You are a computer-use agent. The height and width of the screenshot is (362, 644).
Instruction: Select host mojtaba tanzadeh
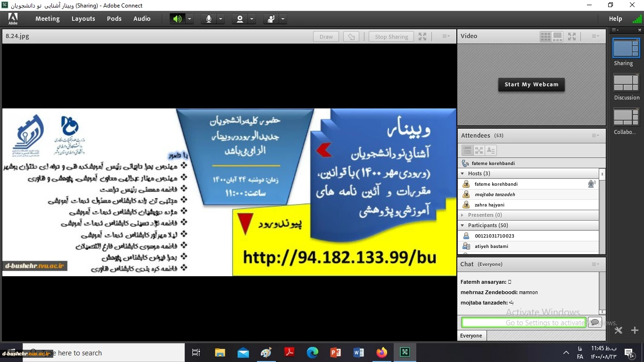click(x=528, y=194)
